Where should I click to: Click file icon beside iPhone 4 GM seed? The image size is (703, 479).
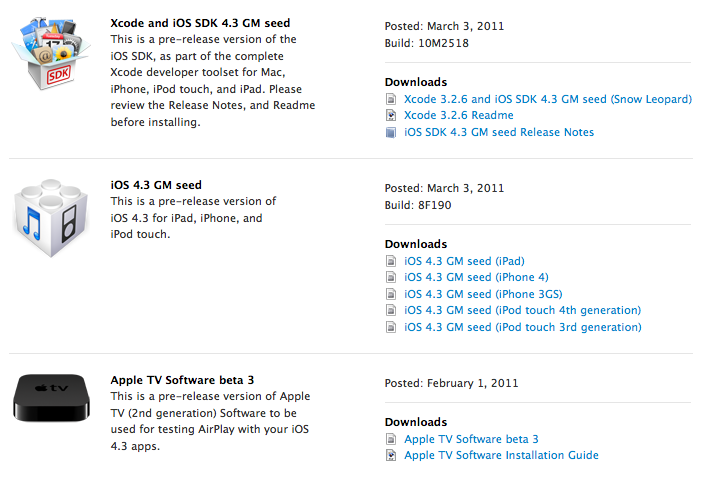tap(391, 278)
